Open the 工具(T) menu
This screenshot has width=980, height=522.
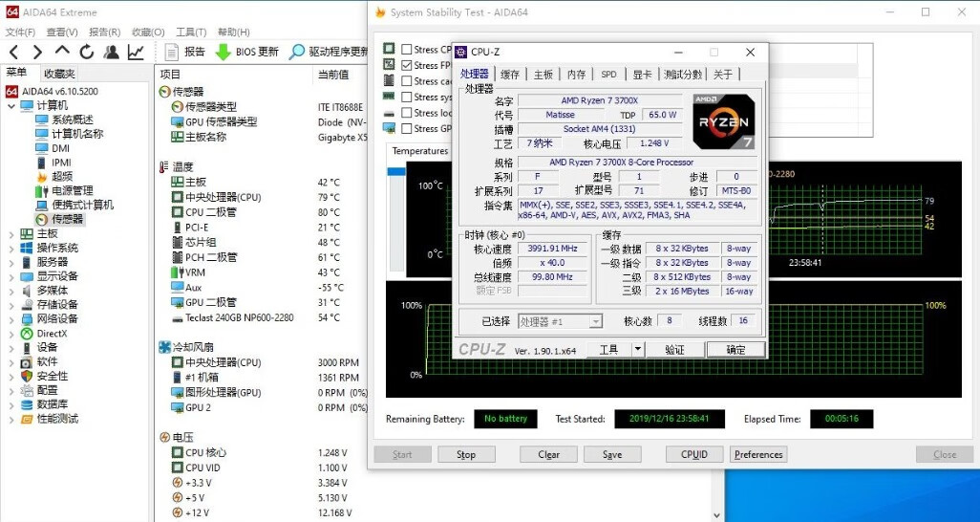click(x=191, y=32)
